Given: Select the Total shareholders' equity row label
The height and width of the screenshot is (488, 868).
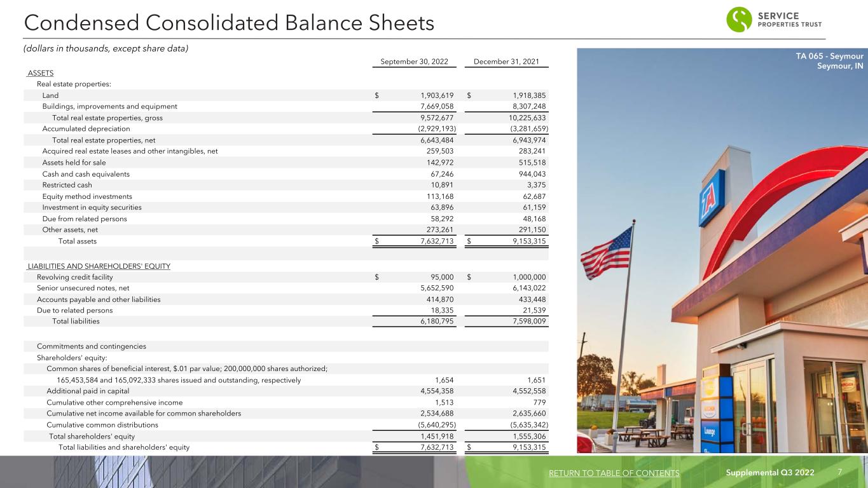Looking at the screenshot, I should [92, 437].
